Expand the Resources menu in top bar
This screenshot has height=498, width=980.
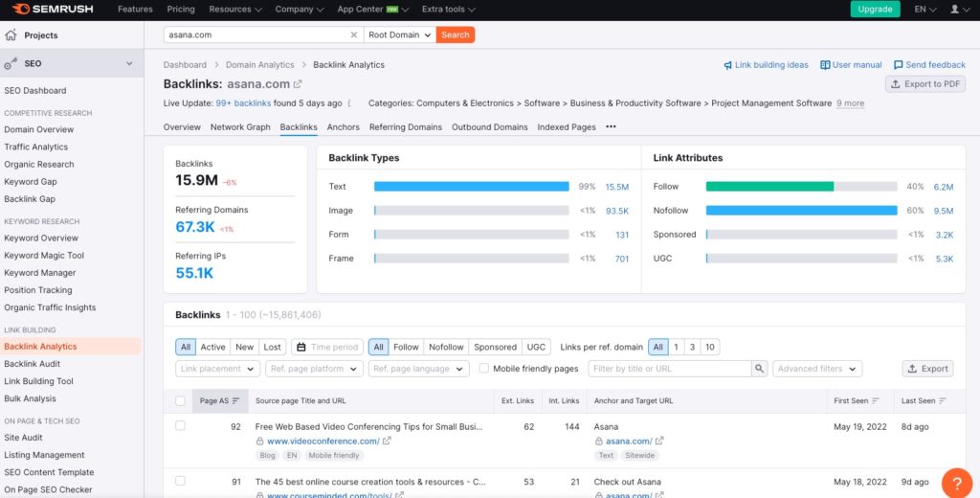[x=235, y=10]
